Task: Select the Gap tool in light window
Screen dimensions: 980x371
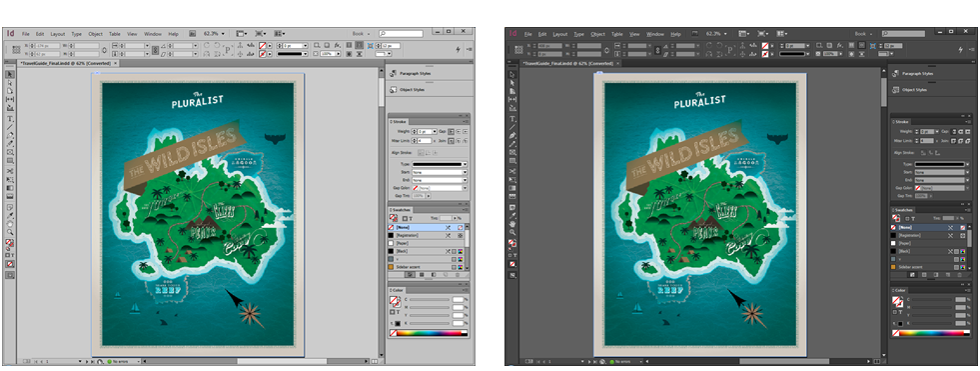Action: (10, 99)
